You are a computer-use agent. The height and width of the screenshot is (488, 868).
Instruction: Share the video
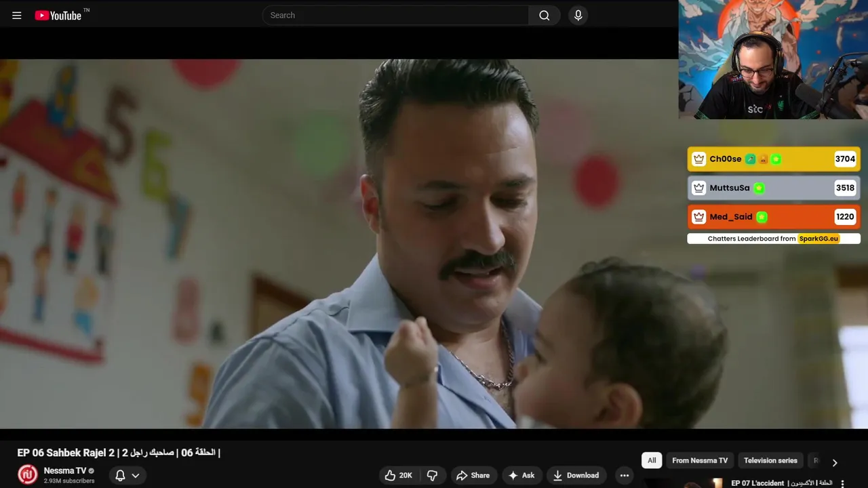(473, 475)
